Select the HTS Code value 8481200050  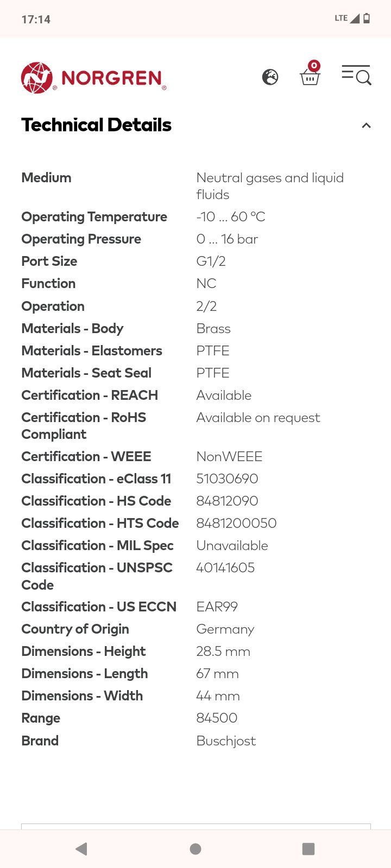click(236, 523)
